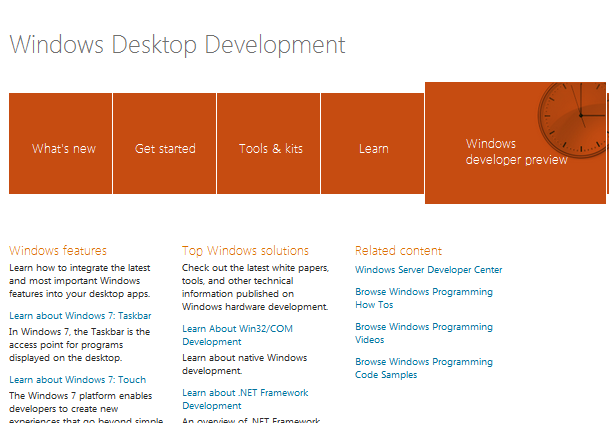The height and width of the screenshot is (423, 609).
Task: Click the 'Learn about native Windows development' description text
Action: (244, 364)
